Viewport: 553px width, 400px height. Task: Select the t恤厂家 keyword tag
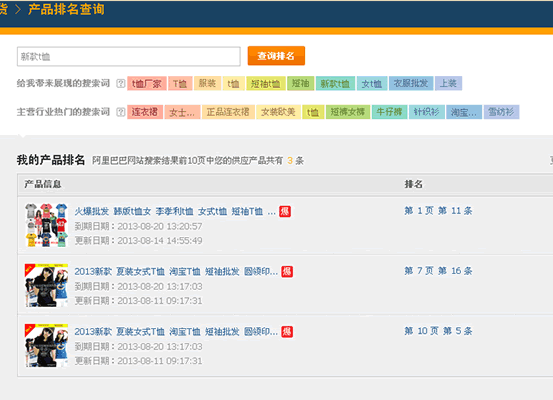pyautogui.click(x=147, y=84)
